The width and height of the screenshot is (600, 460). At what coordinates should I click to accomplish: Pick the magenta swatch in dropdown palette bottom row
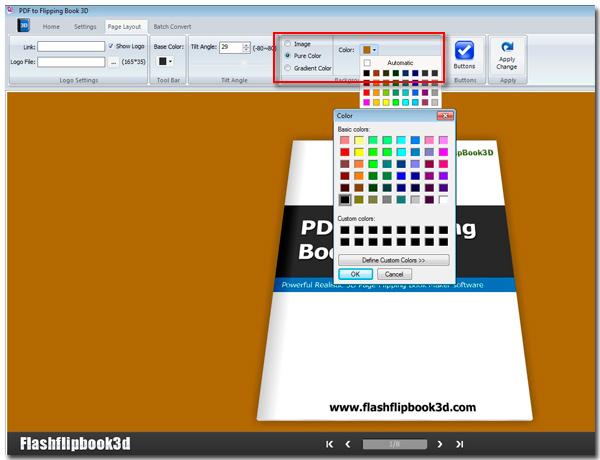coord(367,102)
